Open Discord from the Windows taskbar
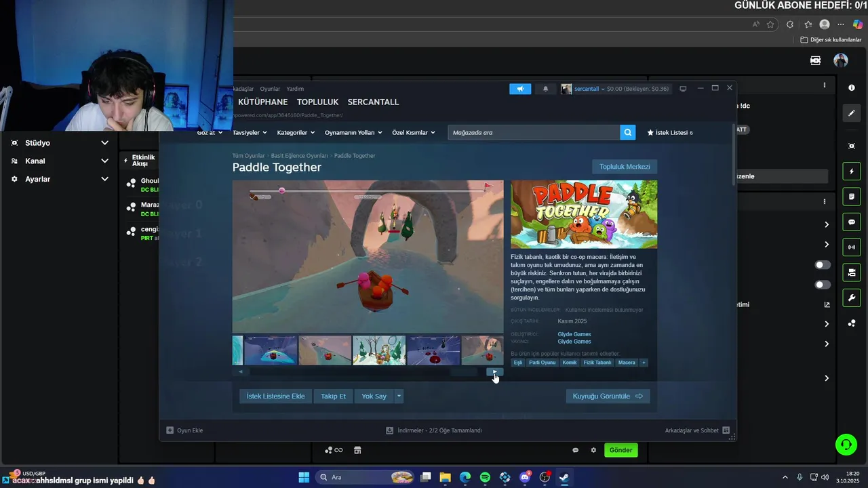Viewport: 868px width, 488px height. pyautogui.click(x=525, y=477)
